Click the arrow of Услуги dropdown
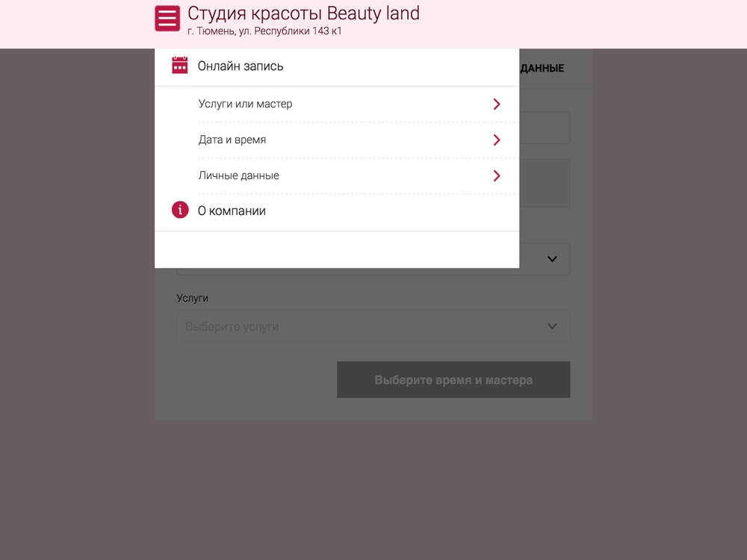The height and width of the screenshot is (560, 747). tap(552, 327)
